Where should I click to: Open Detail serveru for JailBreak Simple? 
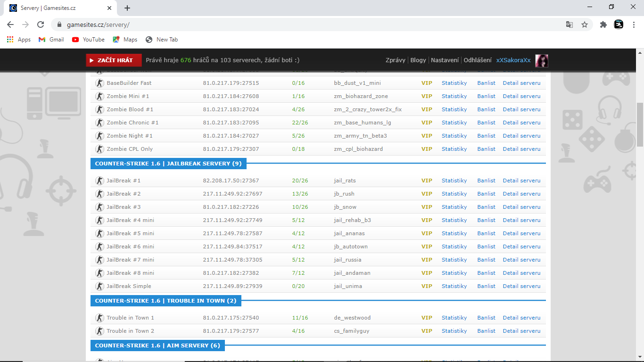click(x=521, y=286)
